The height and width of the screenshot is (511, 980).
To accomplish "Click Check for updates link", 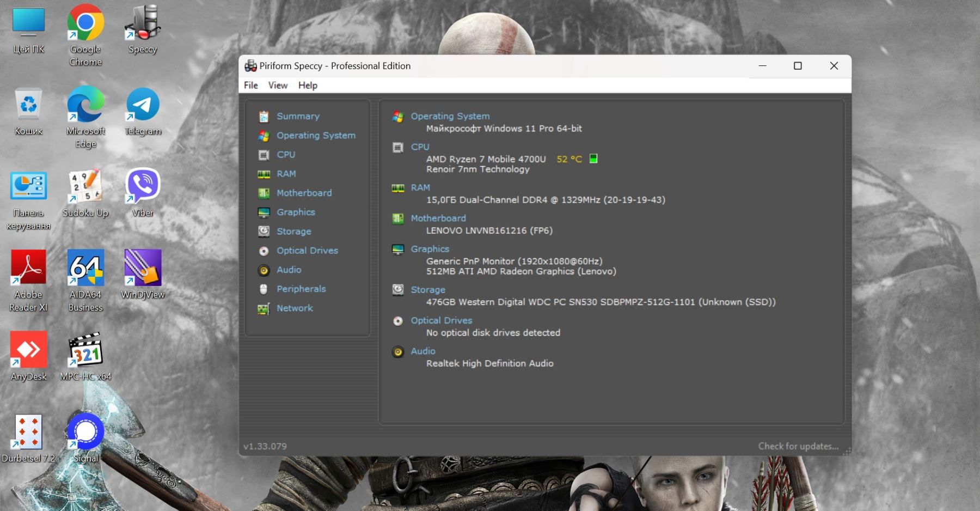I will [798, 446].
